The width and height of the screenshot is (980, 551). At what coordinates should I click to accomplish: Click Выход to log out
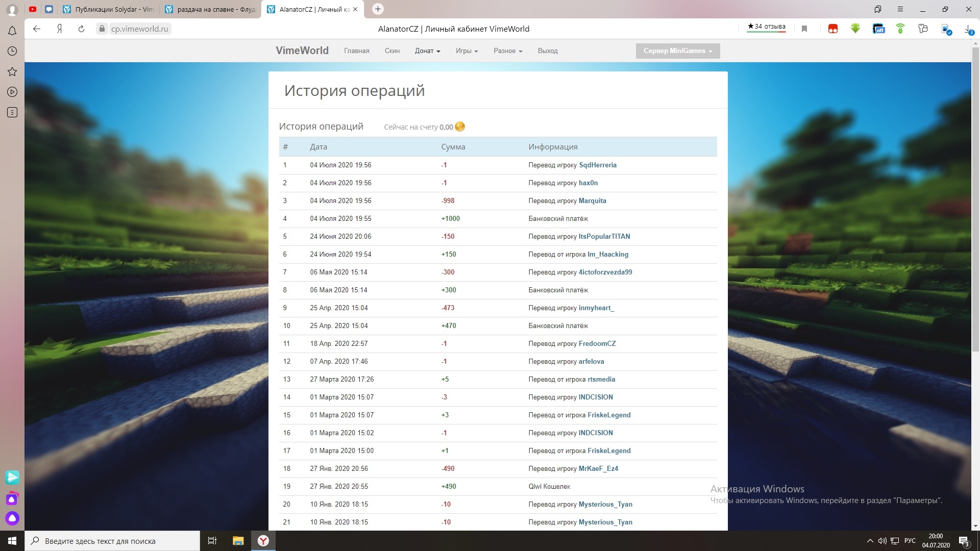click(548, 51)
